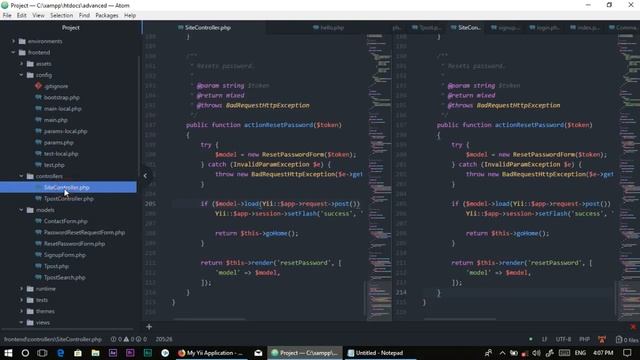Change the LF line ending setting
This screenshot has width=640, height=360.
click(544, 340)
